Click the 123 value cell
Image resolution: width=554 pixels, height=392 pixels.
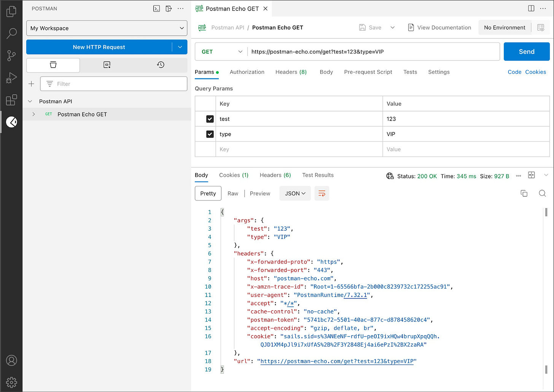(466, 119)
